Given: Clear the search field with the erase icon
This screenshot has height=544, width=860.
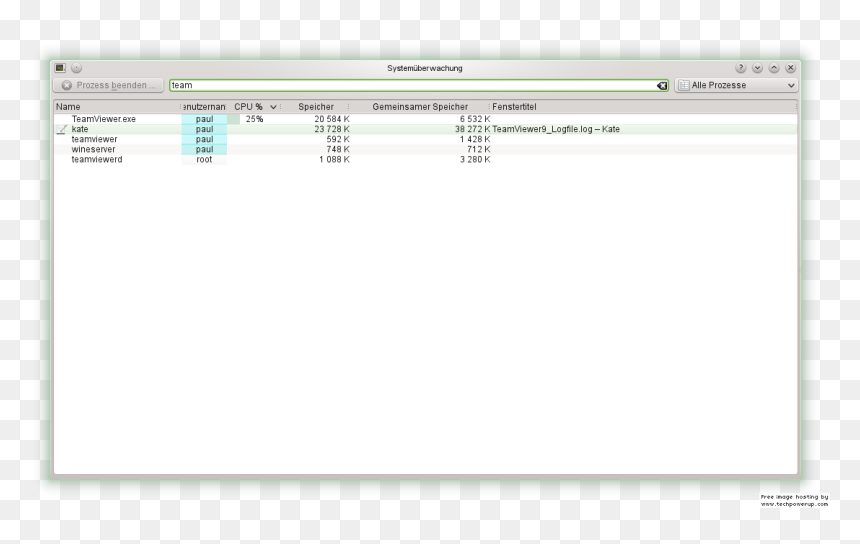Looking at the screenshot, I should (x=662, y=86).
